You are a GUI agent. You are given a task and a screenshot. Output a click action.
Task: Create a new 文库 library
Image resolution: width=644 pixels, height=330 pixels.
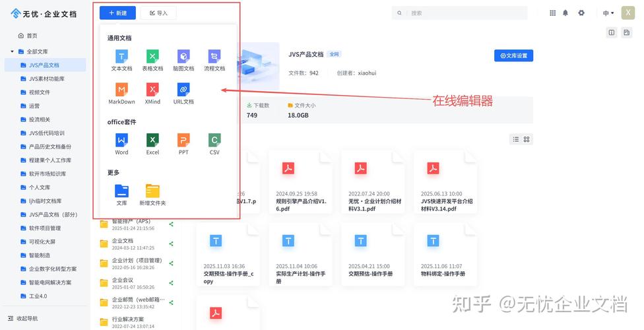pyautogui.click(x=121, y=195)
